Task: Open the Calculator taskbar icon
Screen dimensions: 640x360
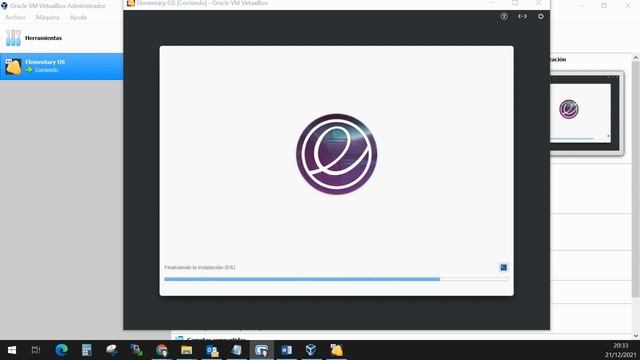Action: pos(87,350)
